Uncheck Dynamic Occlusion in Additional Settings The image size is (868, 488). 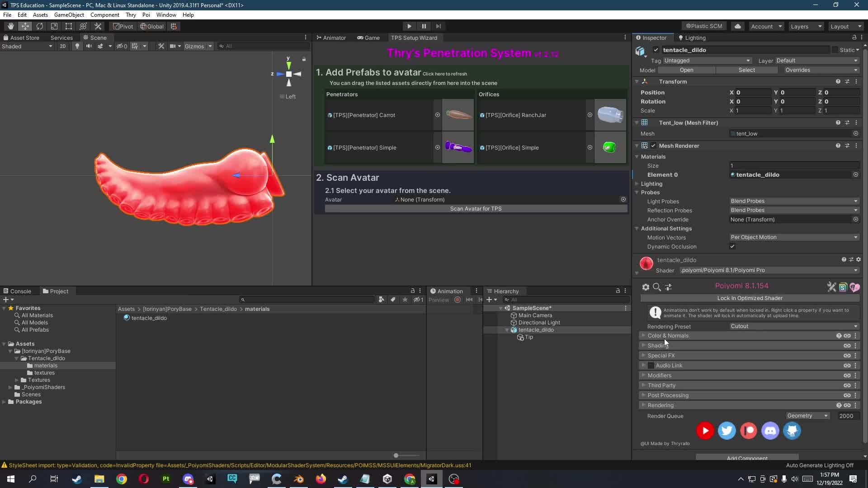(732, 247)
